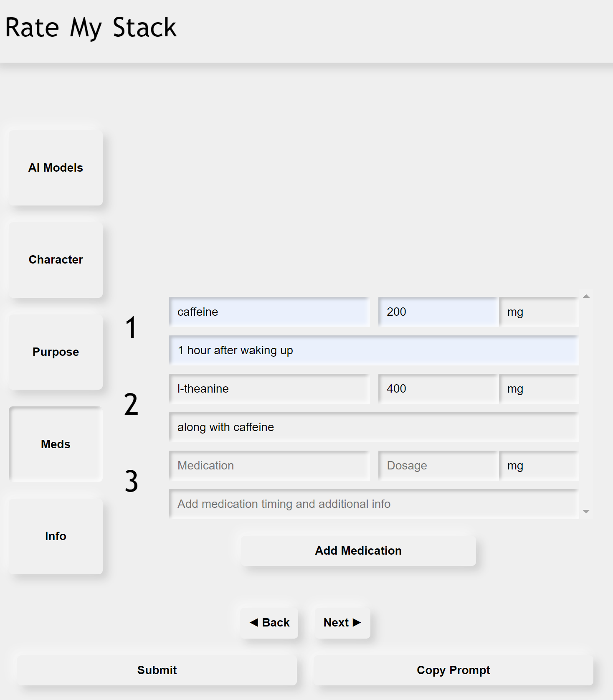Submit the medication stack
This screenshot has height=700, width=613.
[x=157, y=670]
